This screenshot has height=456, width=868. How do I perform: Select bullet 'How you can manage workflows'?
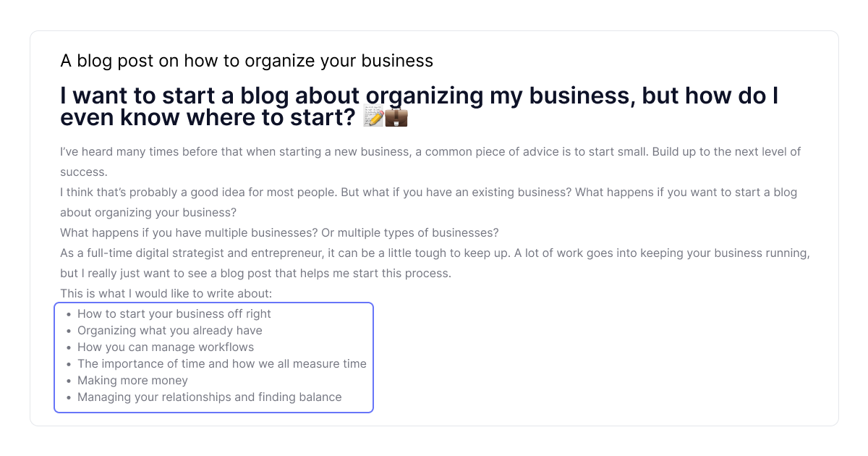pyautogui.click(x=166, y=347)
